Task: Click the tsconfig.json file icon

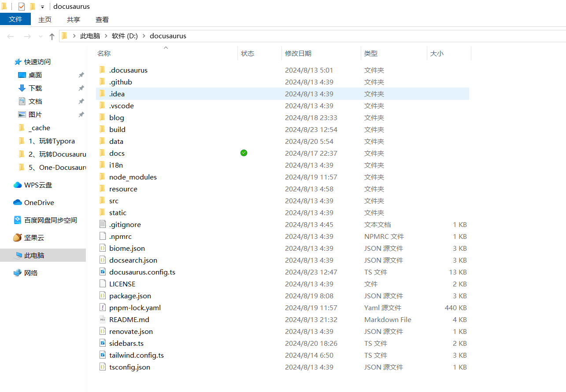Action: (x=103, y=367)
